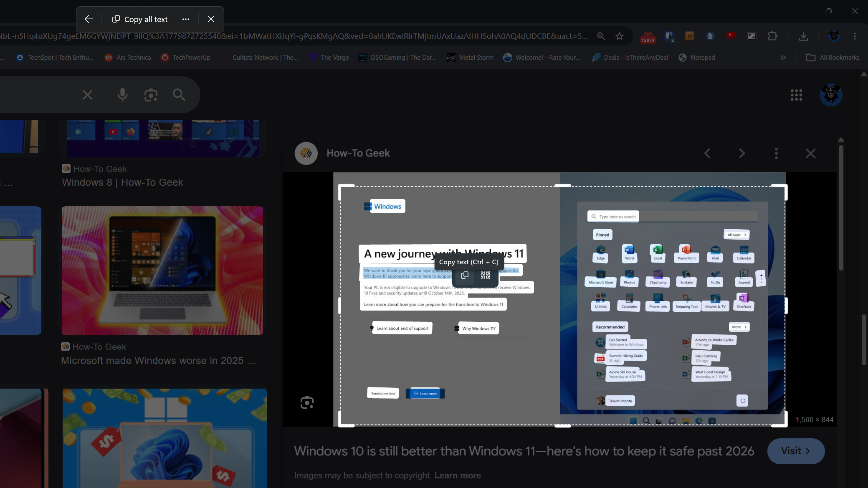Select the blue 'Learn more' text in the image
The width and height of the screenshot is (868, 488).
tap(428, 393)
